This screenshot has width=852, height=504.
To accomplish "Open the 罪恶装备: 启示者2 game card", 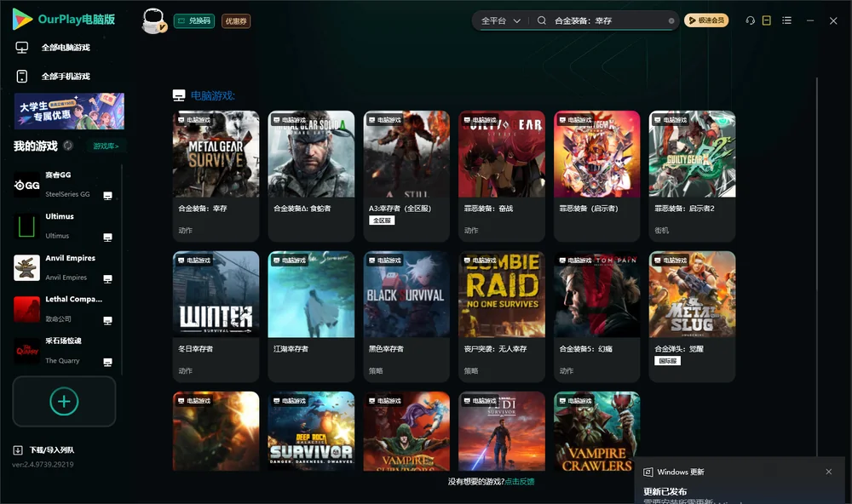I will point(692,176).
